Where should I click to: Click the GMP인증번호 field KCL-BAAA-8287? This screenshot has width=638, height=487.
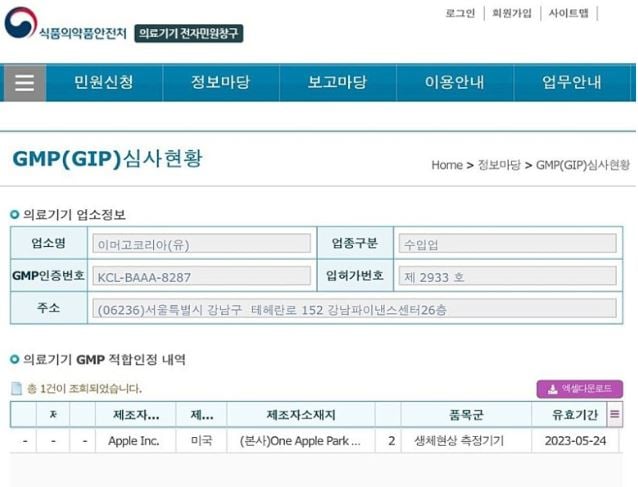click(x=201, y=276)
